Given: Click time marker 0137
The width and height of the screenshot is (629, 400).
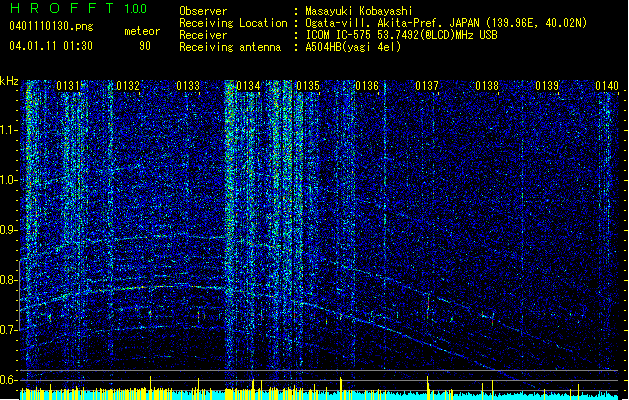Looking at the screenshot, I should click(x=427, y=86).
